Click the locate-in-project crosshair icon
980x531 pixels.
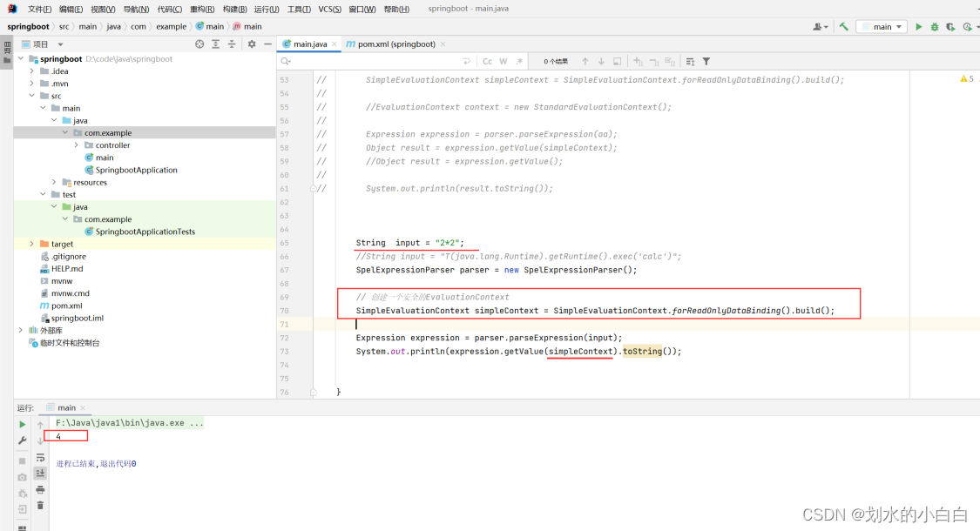click(199, 44)
